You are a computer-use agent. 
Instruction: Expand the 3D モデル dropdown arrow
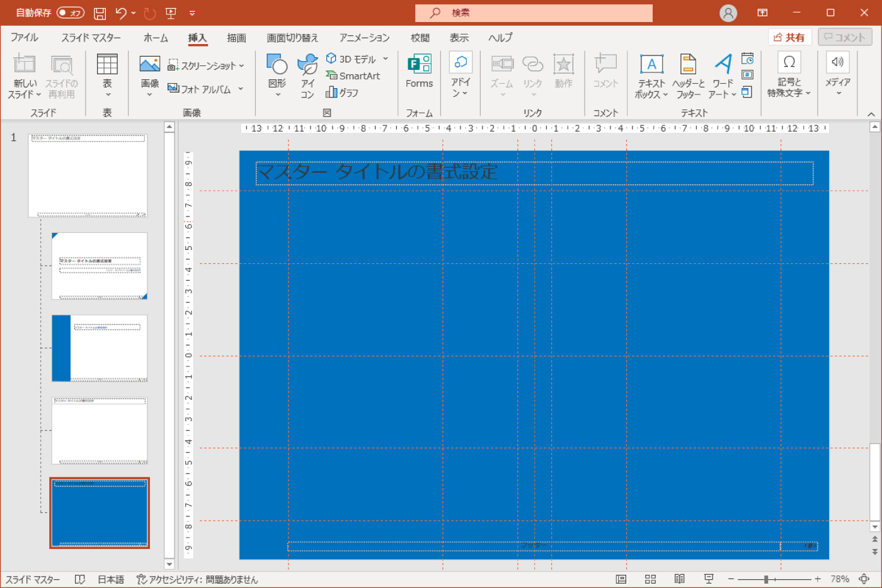pyautogui.click(x=386, y=59)
